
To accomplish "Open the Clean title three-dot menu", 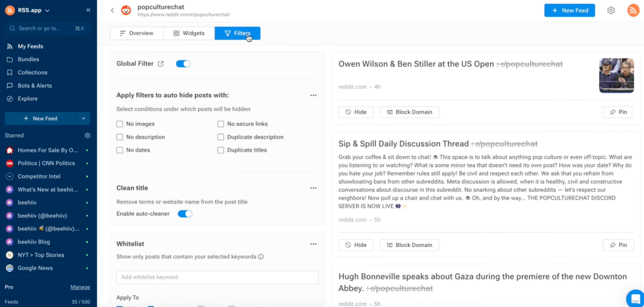I will tap(313, 188).
